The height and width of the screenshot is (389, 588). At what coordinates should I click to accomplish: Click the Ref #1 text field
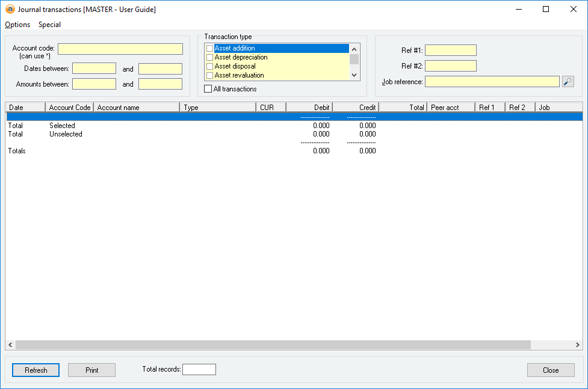click(450, 51)
